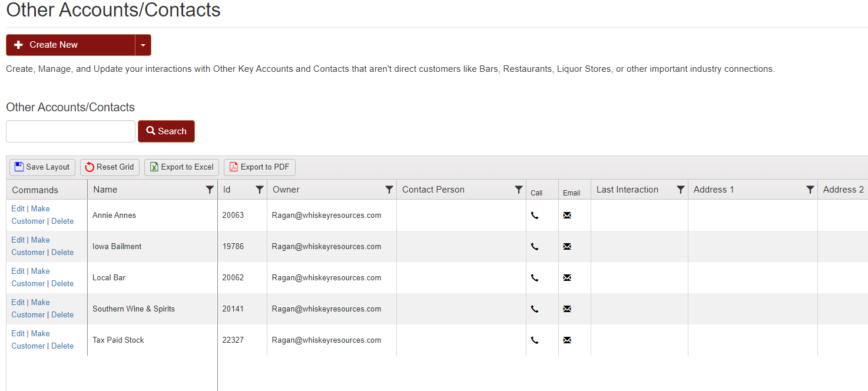Click the Id value 19786
This screenshot has height=391, width=868.
pos(233,247)
